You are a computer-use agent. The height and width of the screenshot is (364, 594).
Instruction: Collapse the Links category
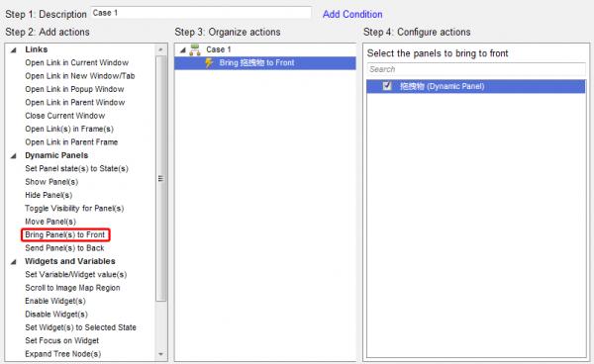pyautogui.click(x=14, y=49)
